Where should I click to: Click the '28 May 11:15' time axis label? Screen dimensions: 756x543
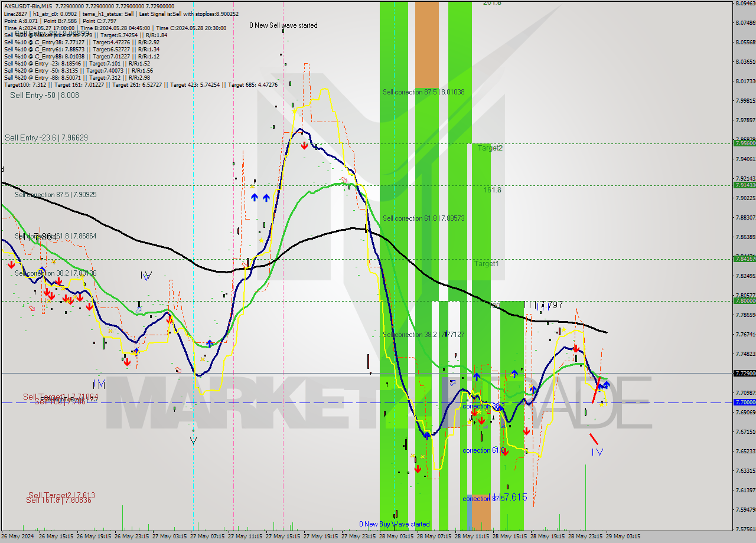471,537
